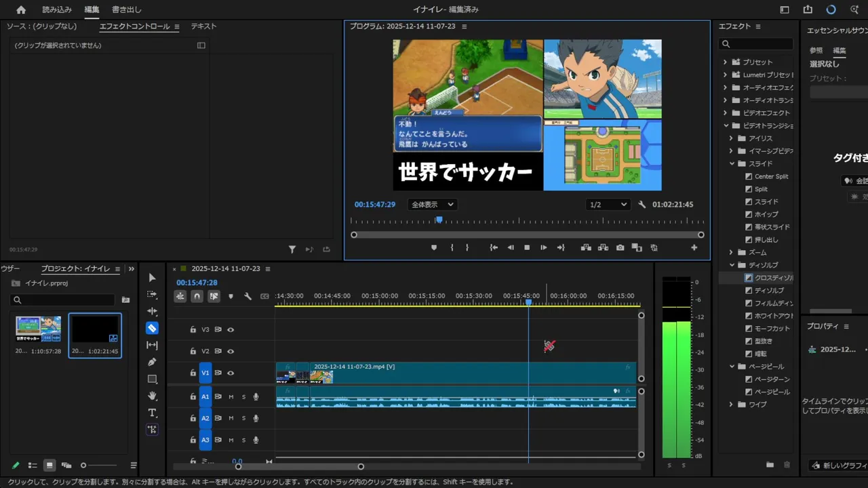
Task: Switch to 書き出し workspace tab
Action: [127, 9]
